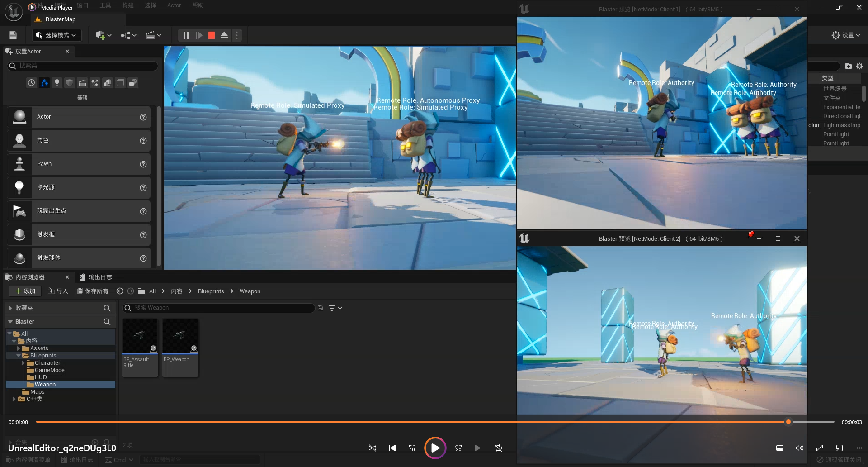This screenshot has height=467, width=868.
Task: Open the blueprints toolbar dropdown
Action: pos(128,35)
